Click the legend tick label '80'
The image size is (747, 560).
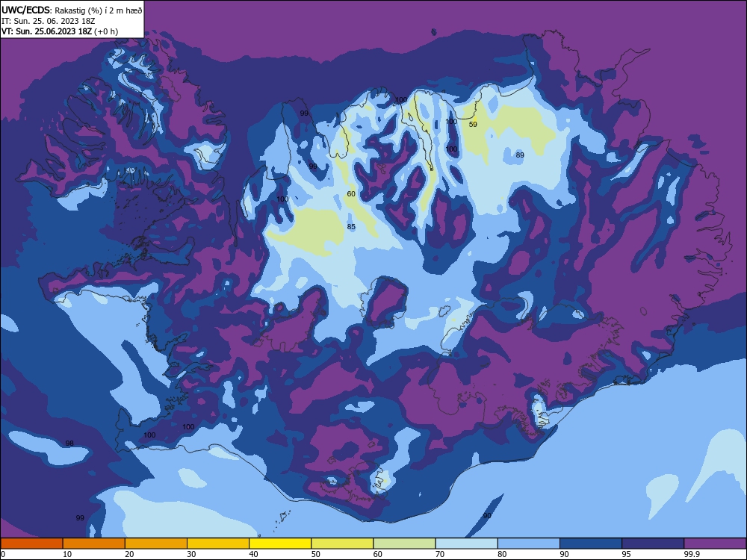coord(503,554)
